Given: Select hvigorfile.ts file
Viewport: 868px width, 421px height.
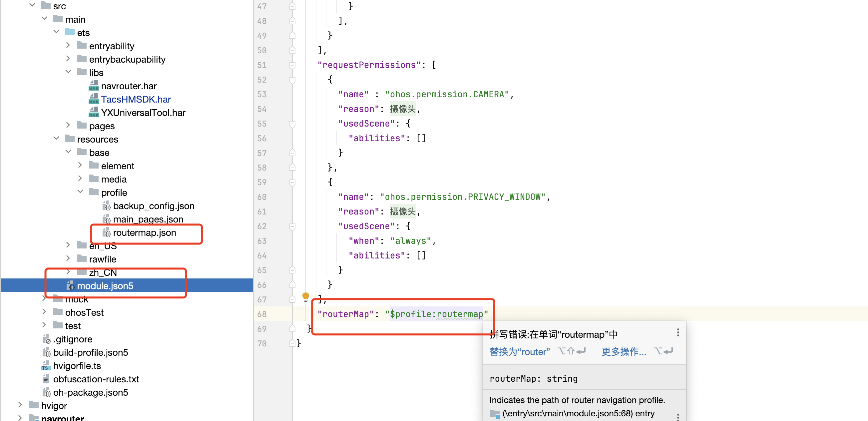Looking at the screenshot, I should tap(77, 366).
